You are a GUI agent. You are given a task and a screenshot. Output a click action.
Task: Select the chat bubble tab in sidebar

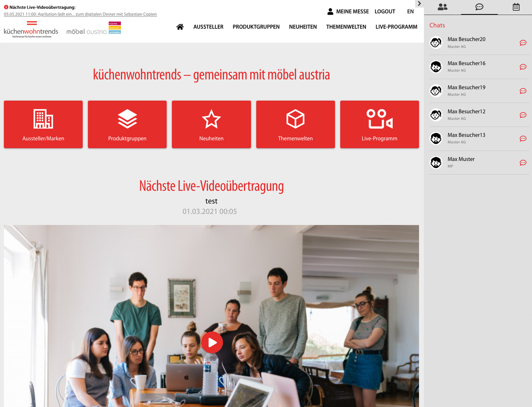pos(479,7)
